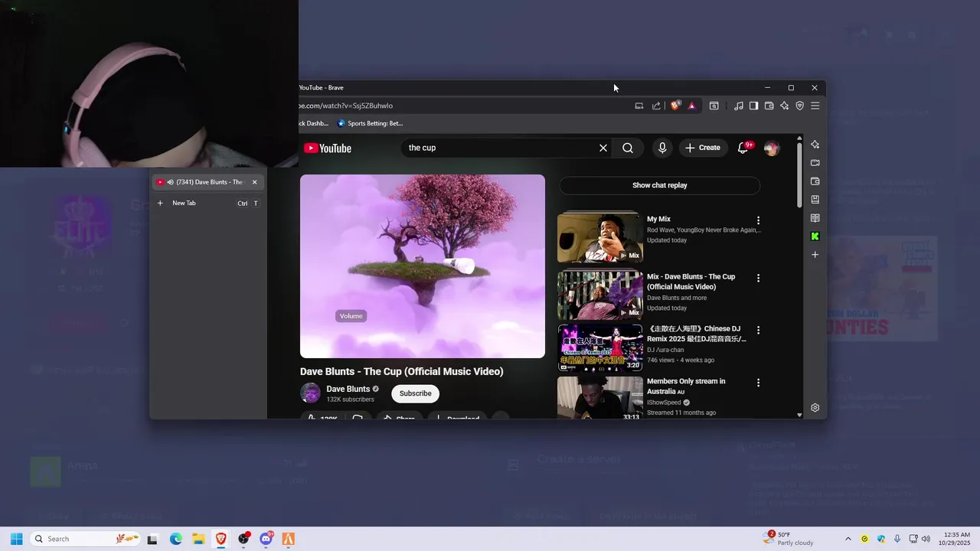Open OBS Studio from taskbar
The width and height of the screenshot is (980, 551).
click(x=243, y=539)
